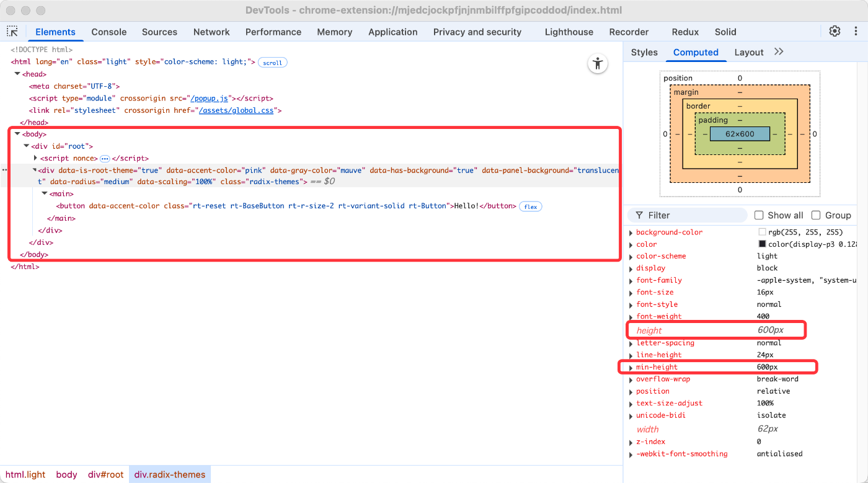The height and width of the screenshot is (483, 868).
Task: Select body in the breadcrumb bar
Action: point(66,474)
